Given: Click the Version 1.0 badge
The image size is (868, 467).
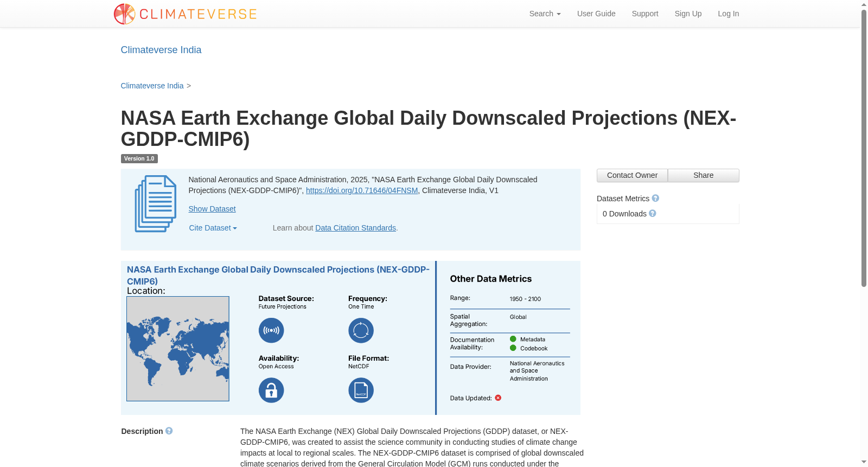Looking at the screenshot, I should pyautogui.click(x=139, y=158).
